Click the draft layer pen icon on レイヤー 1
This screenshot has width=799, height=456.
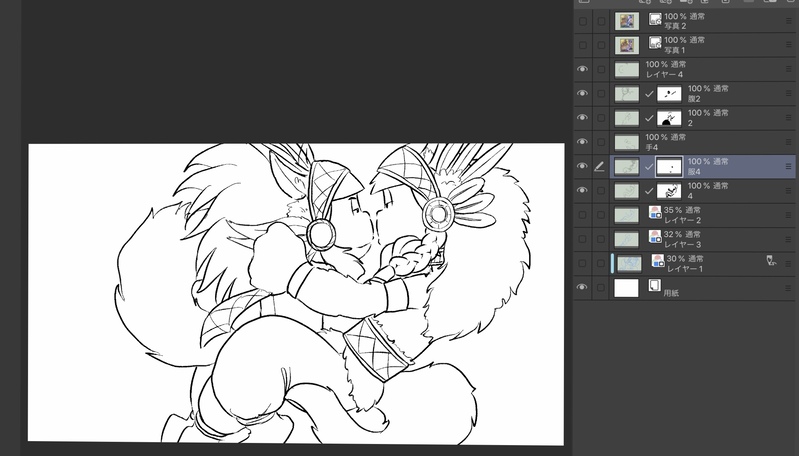(x=771, y=261)
